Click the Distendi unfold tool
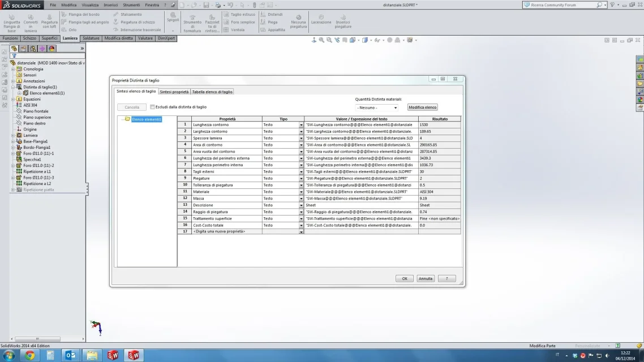This screenshot has width=644, height=362. [x=272, y=14]
